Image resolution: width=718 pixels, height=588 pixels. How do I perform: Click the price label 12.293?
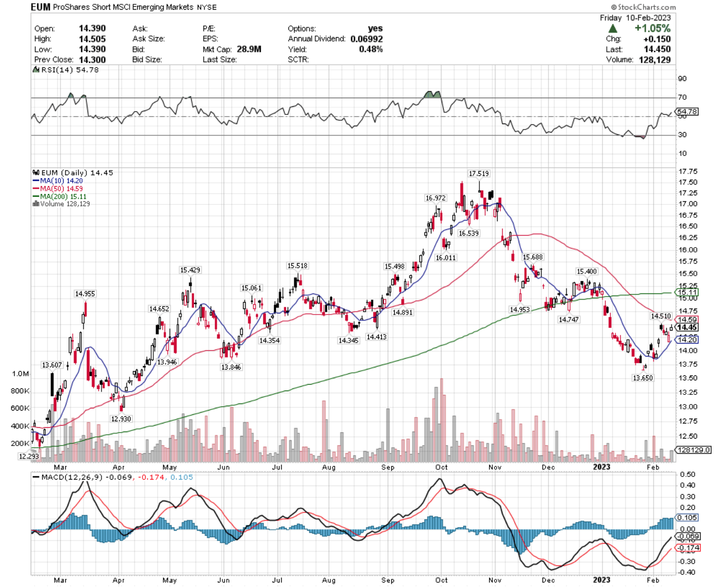pos(29,456)
